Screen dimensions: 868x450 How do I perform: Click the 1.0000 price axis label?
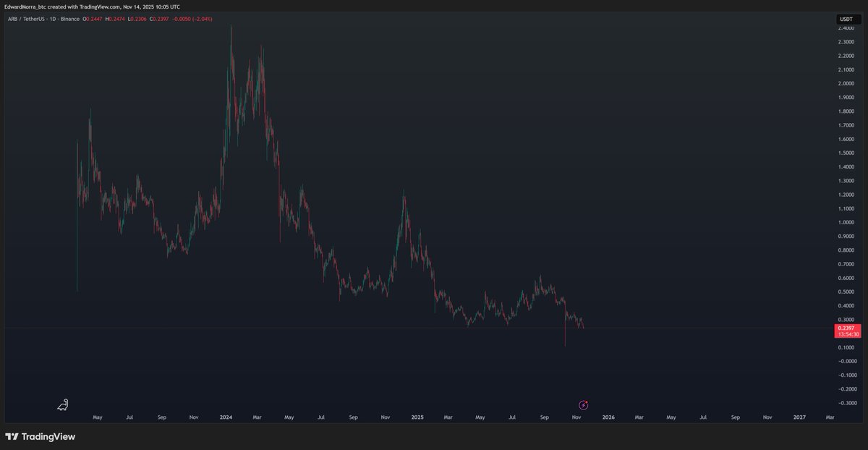tap(847, 222)
